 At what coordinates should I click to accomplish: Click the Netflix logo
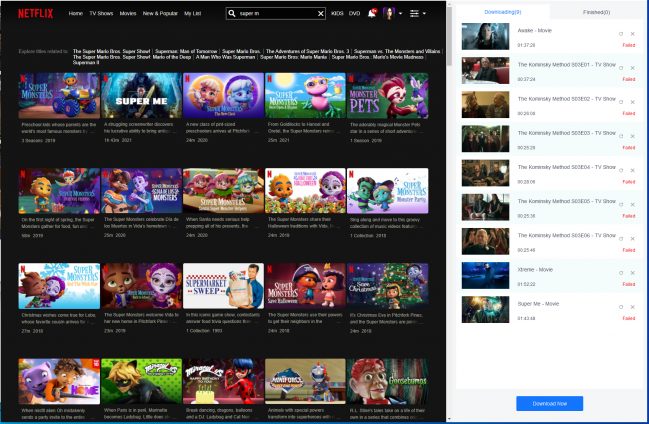[x=36, y=13]
